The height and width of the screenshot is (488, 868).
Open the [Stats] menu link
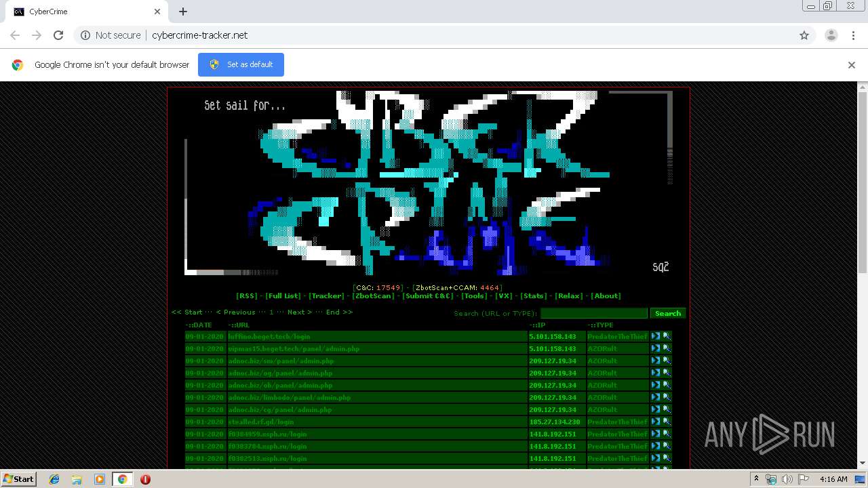534,296
